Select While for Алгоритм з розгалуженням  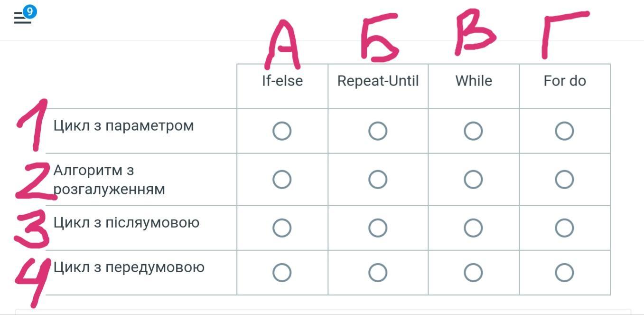click(473, 180)
